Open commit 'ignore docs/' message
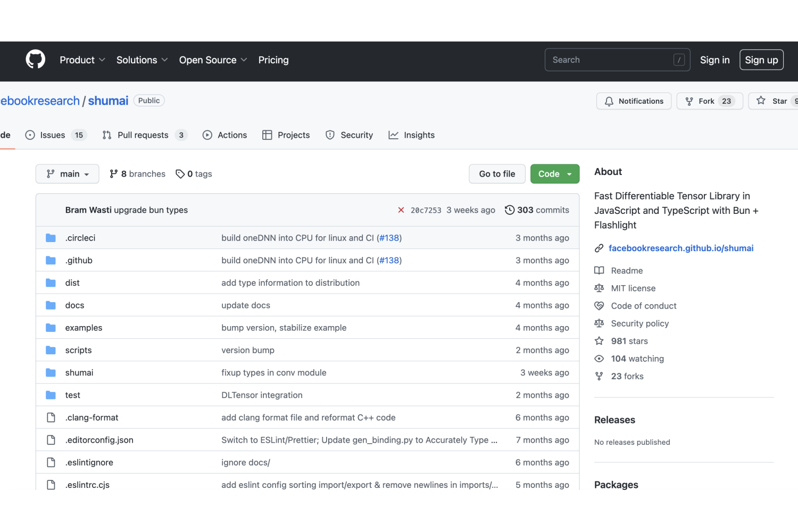The image size is (798, 532). click(246, 462)
